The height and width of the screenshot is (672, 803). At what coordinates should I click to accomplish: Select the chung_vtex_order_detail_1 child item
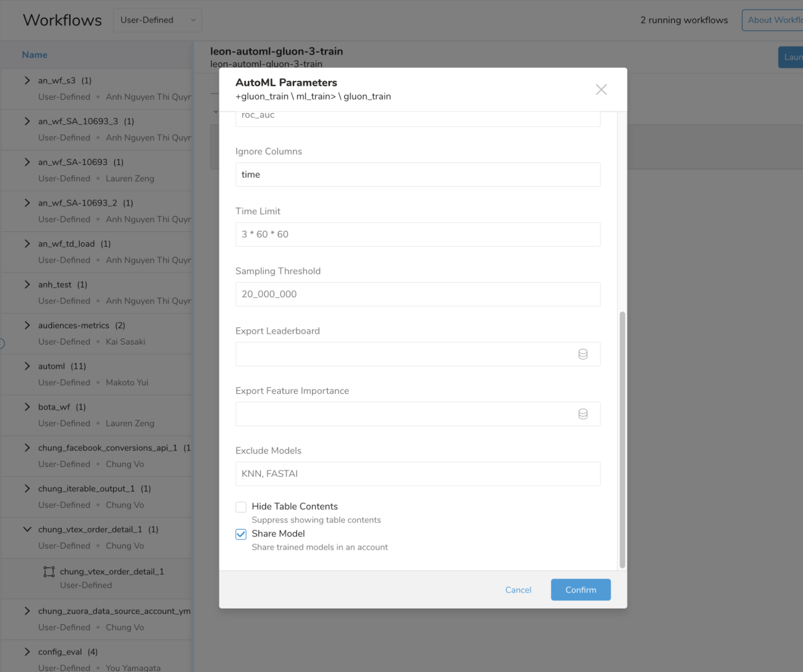[x=112, y=571]
